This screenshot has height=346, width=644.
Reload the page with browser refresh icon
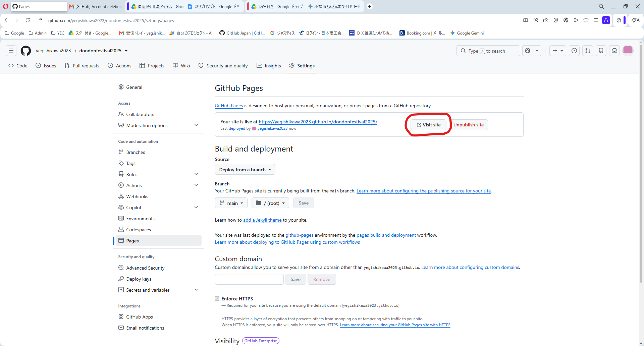click(28, 20)
